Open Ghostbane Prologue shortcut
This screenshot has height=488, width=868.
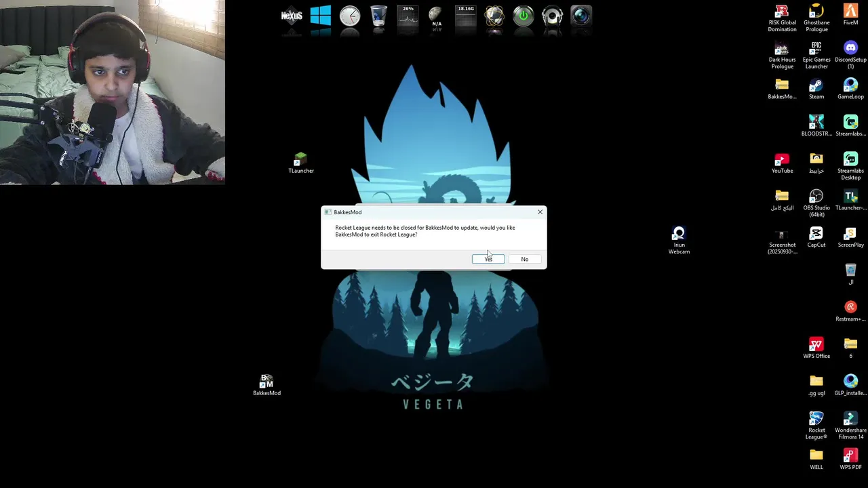click(816, 18)
